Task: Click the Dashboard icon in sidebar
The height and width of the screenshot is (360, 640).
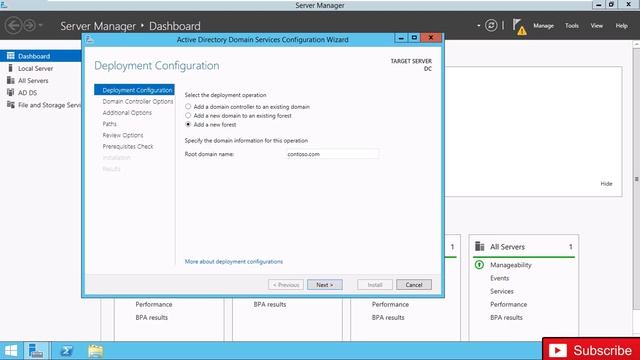Action: coord(11,56)
